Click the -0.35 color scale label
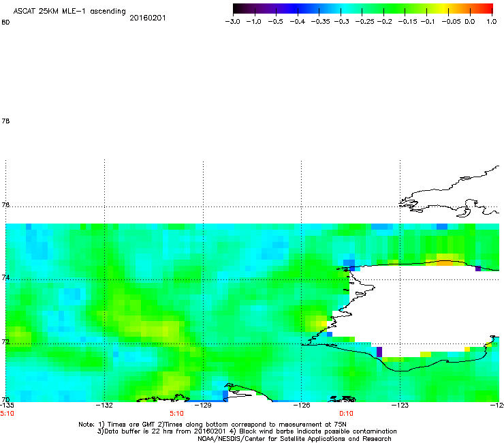The height and width of the screenshot is (443, 504). 321,22
